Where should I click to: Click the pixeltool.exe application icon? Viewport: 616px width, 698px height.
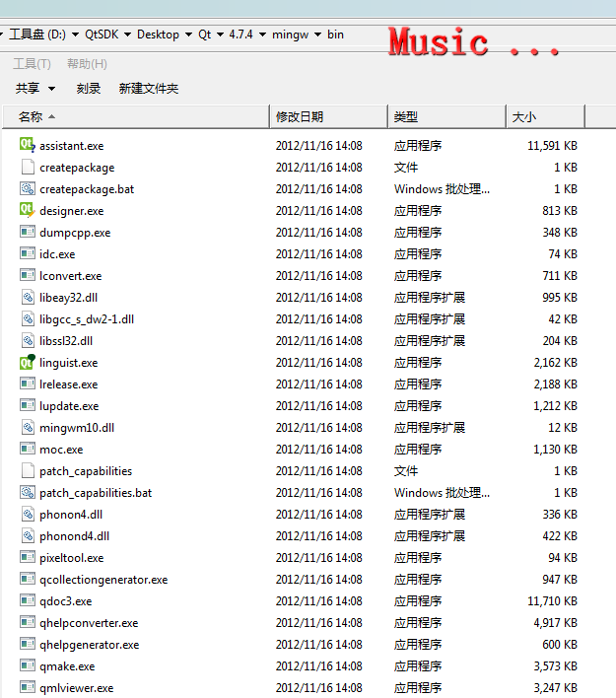pyautogui.click(x=28, y=557)
